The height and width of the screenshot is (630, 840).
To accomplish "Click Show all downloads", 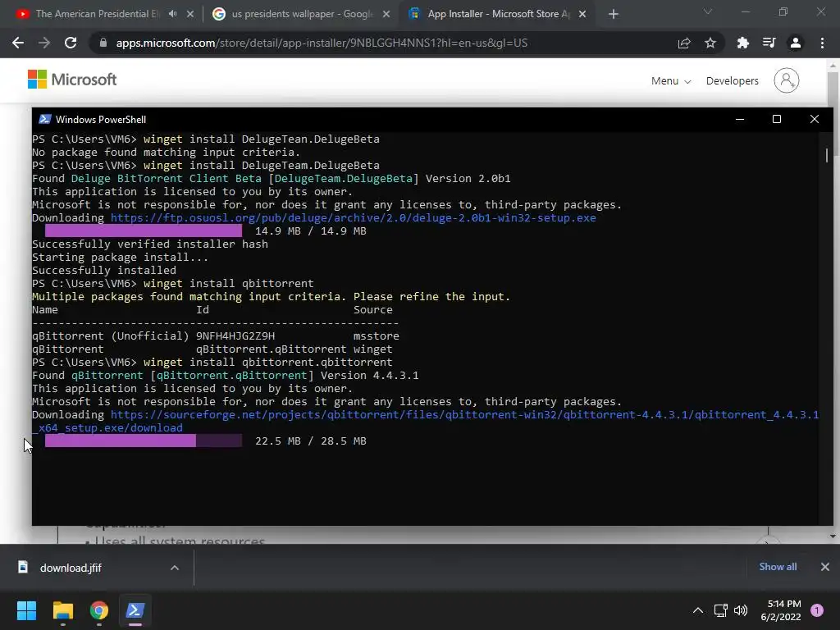I will coord(778,567).
